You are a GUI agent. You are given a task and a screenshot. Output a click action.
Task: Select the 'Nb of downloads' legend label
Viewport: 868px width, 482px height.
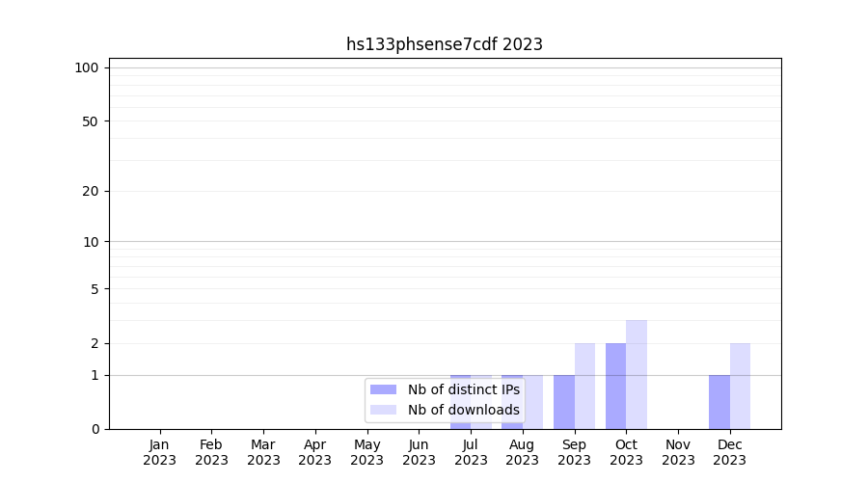[463, 410]
